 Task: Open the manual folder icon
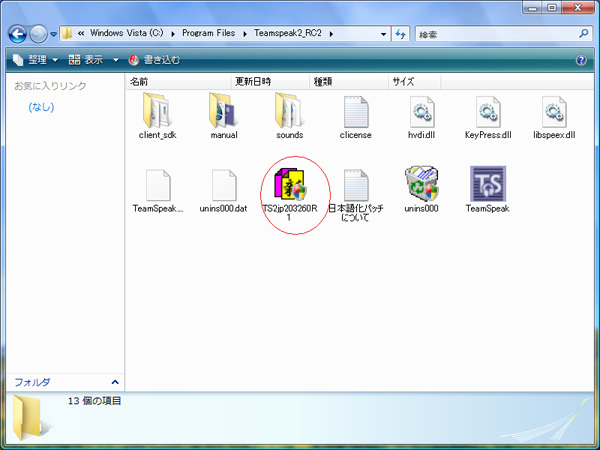pos(223,111)
